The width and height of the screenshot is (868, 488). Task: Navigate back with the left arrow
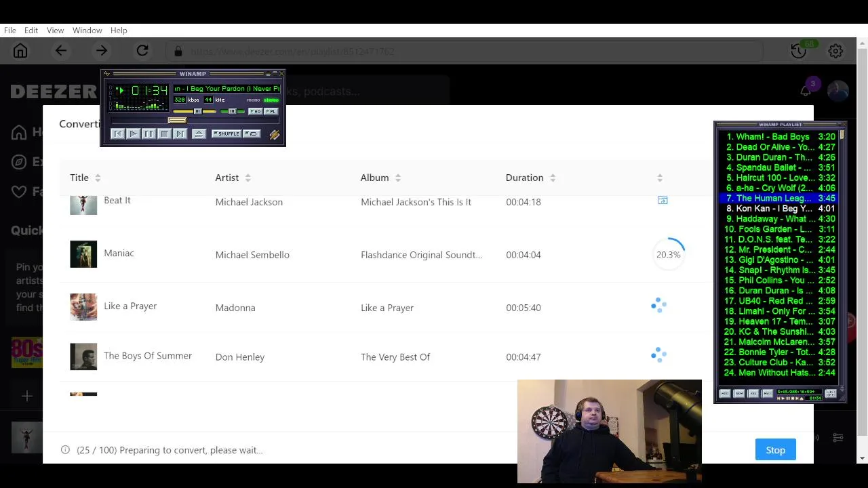click(x=61, y=51)
